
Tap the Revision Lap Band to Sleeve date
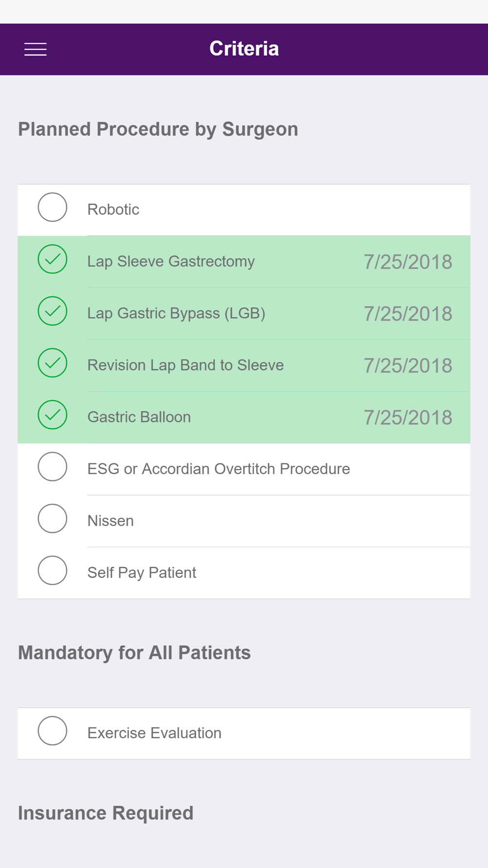[x=408, y=366]
